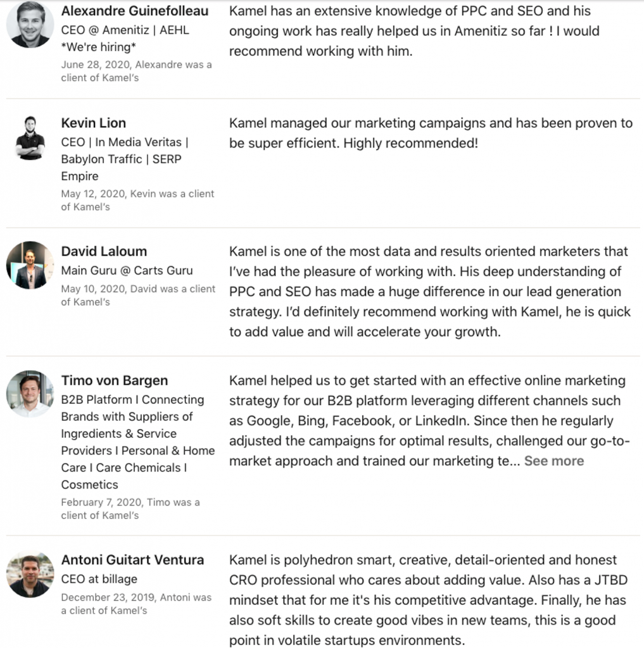Click the name Antoni Guitart Ventura
This screenshot has height=648, width=644.
click(133, 559)
